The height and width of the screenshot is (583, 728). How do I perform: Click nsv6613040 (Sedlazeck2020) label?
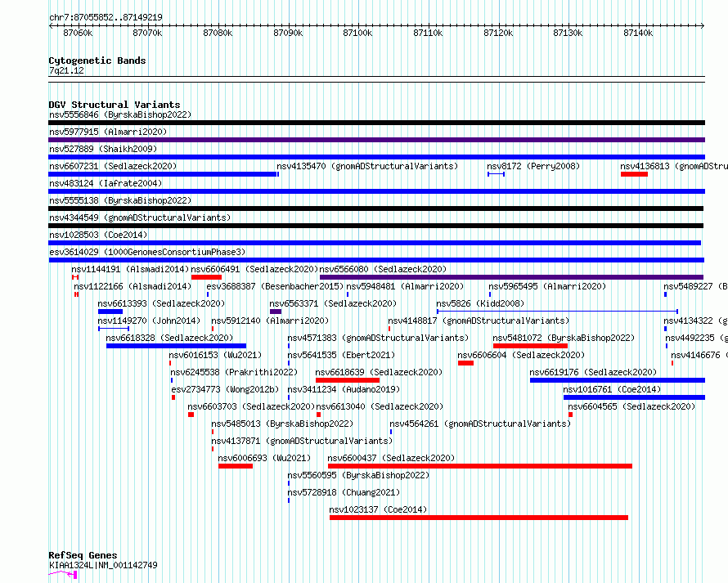point(380,406)
